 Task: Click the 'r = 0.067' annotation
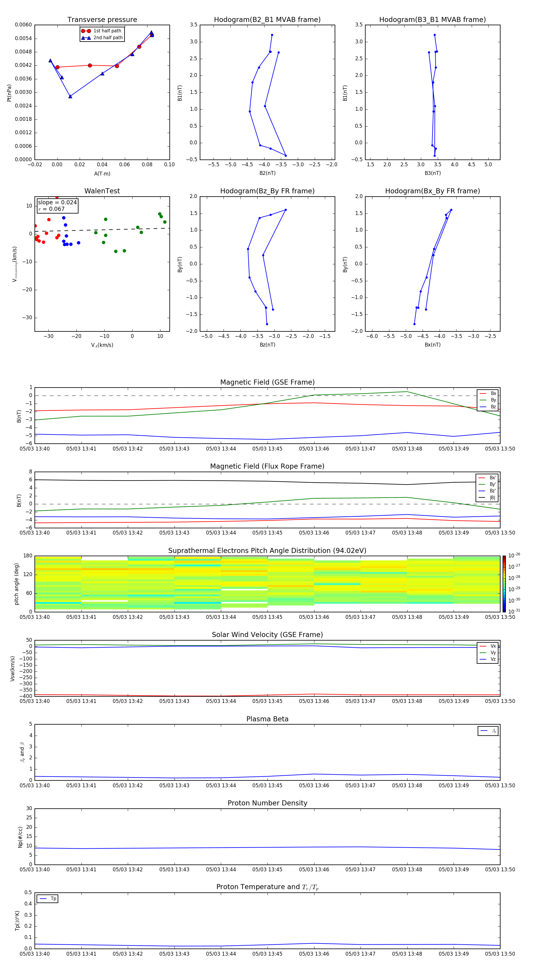tap(51, 209)
